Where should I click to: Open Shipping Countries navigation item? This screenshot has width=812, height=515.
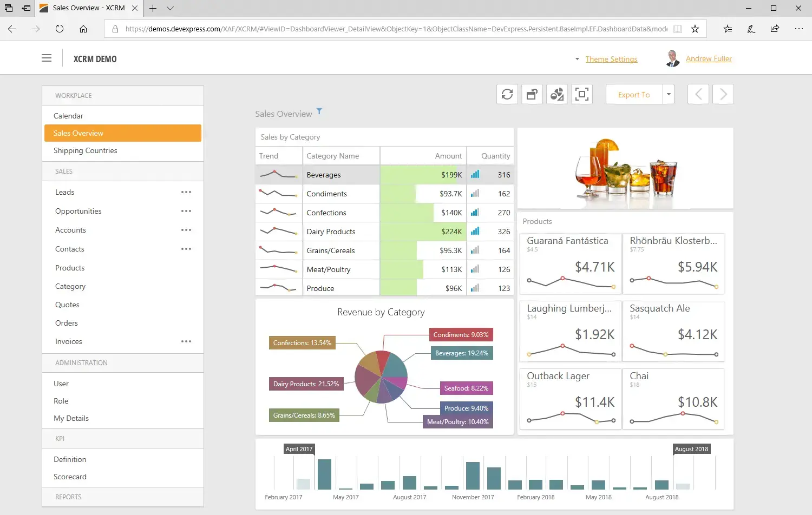tap(123, 150)
